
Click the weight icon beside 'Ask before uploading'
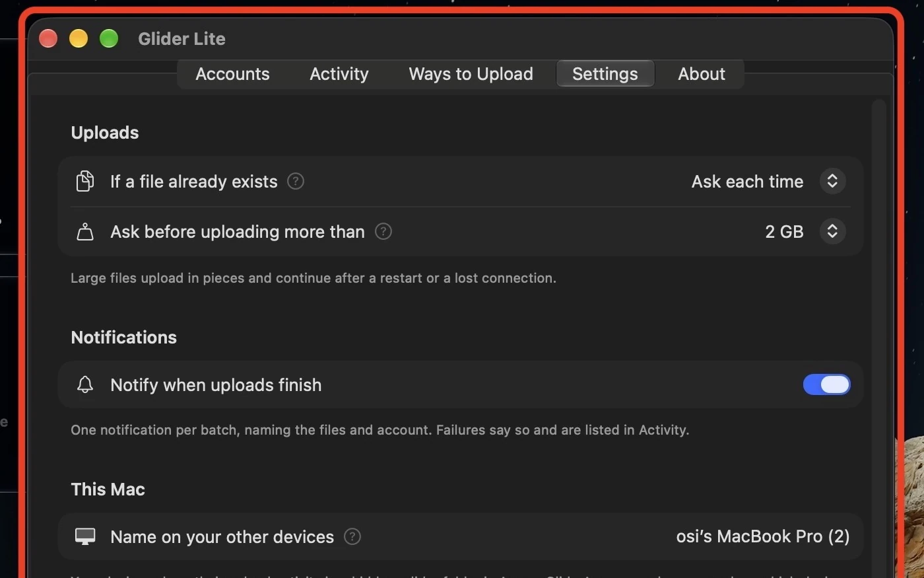pyautogui.click(x=85, y=232)
